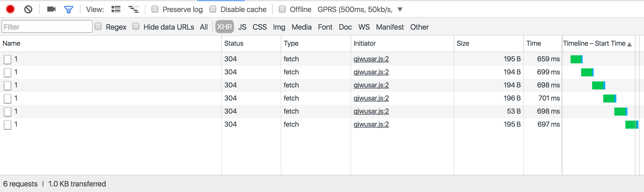Screen dimensions: 644x192
Task: Click the Filter text input field
Action: pyautogui.click(x=47, y=27)
